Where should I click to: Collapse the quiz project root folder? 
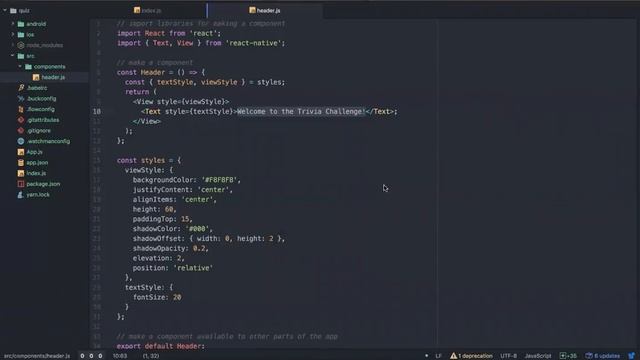click(5, 11)
